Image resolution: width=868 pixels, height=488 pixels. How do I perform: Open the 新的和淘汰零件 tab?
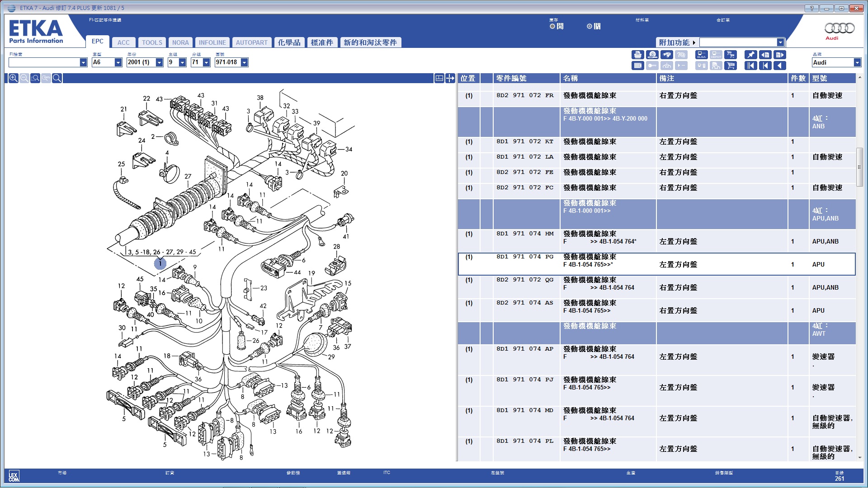(370, 42)
